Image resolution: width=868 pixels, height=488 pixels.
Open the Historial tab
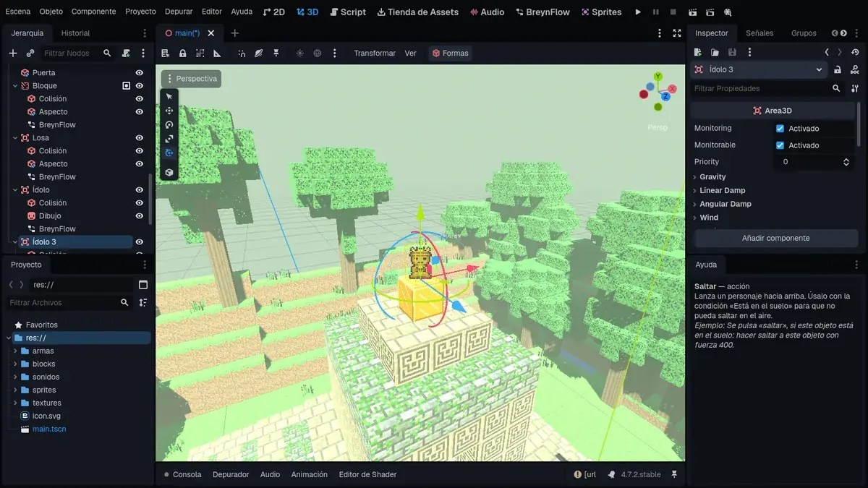(x=75, y=33)
